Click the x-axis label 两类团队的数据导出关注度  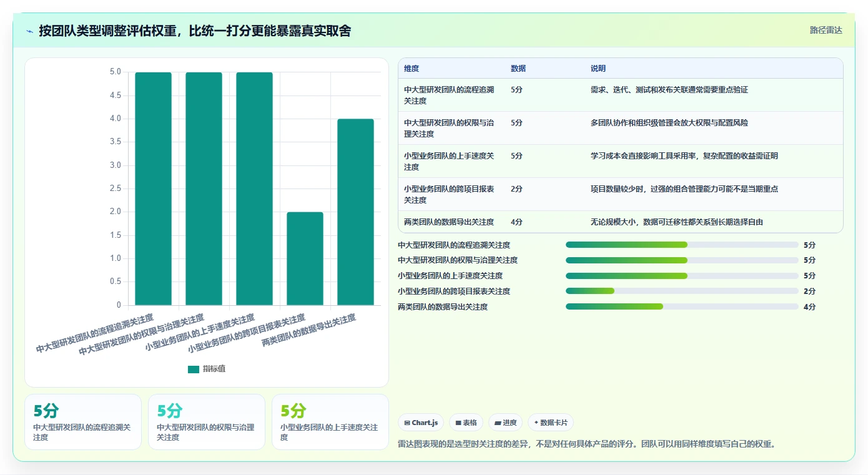309,330
